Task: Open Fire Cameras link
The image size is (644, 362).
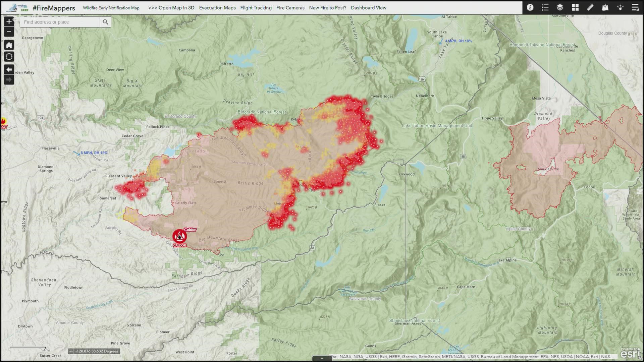Action: coord(290,8)
